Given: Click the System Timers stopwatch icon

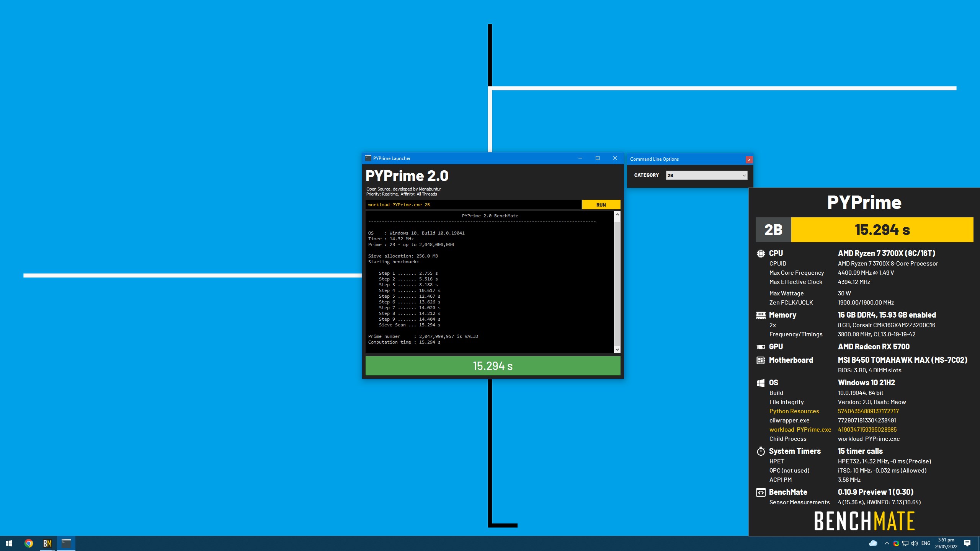Looking at the screenshot, I should point(761,451).
